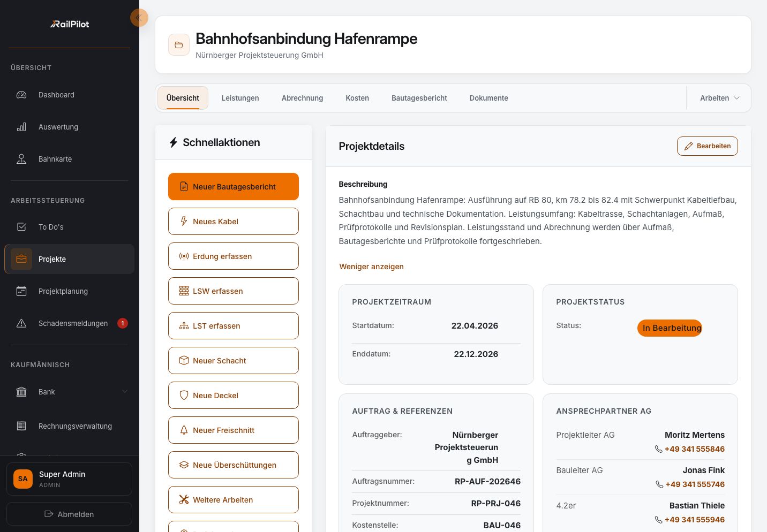Click Weniger anzeigen link
The image size is (767, 532).
tap(372, 267)
